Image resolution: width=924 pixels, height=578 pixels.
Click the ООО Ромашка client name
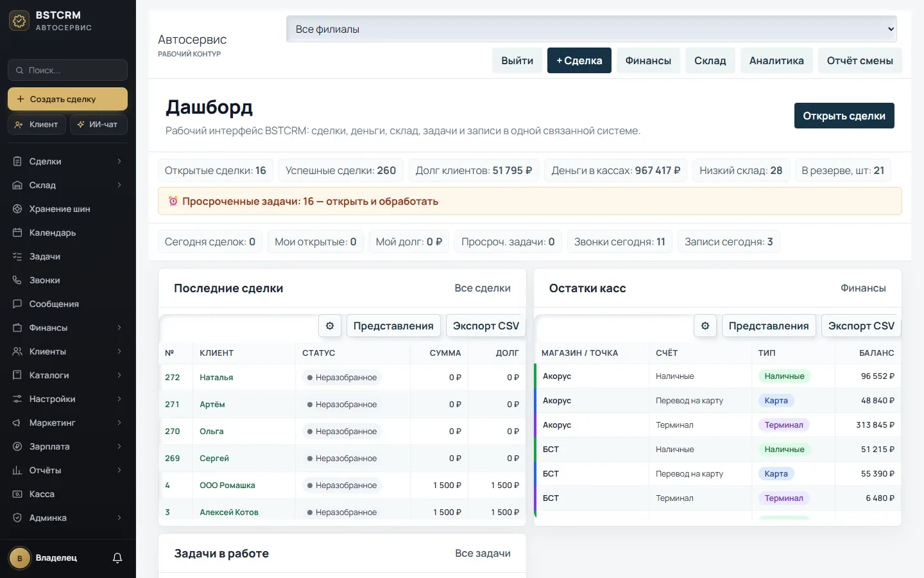[x=227, y=486]
